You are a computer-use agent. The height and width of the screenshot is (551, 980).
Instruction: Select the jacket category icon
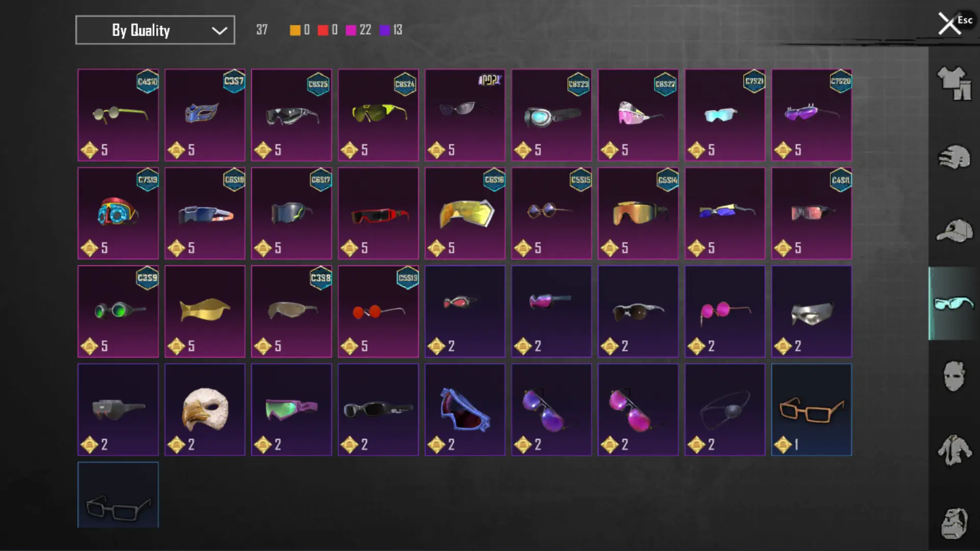954,450
